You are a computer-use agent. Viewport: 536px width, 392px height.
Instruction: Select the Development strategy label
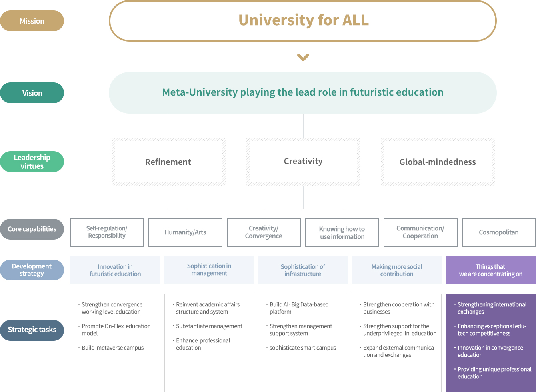(32, 270)
